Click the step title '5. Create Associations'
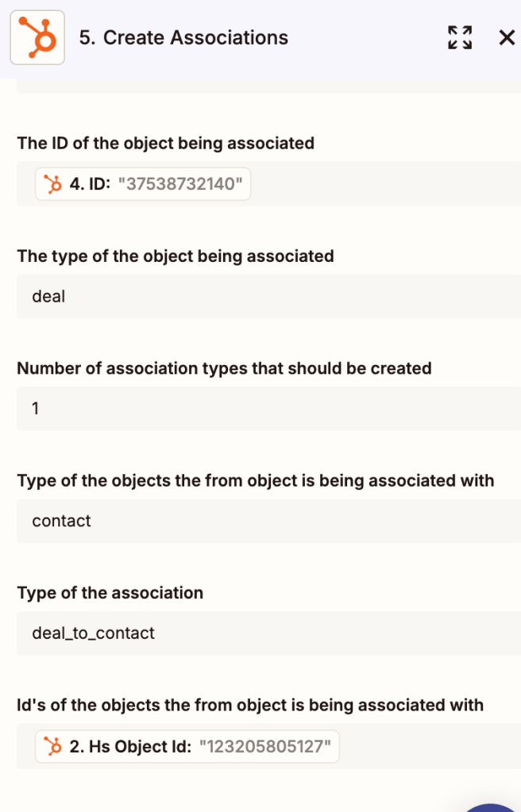 click(183, 37)
